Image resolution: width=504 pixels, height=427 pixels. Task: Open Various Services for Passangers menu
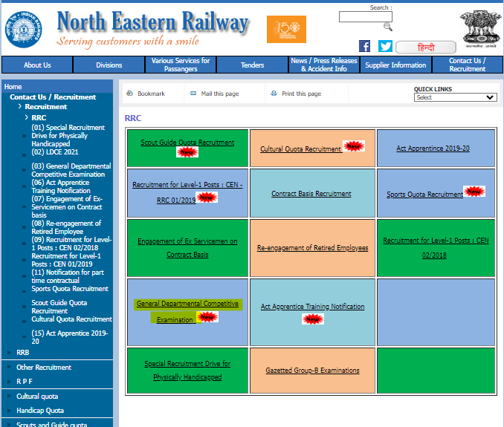pos(181,65)
